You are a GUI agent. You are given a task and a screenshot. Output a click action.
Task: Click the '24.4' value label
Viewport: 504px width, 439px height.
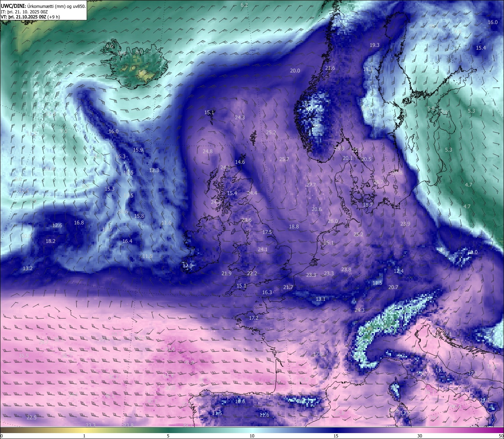252,193
